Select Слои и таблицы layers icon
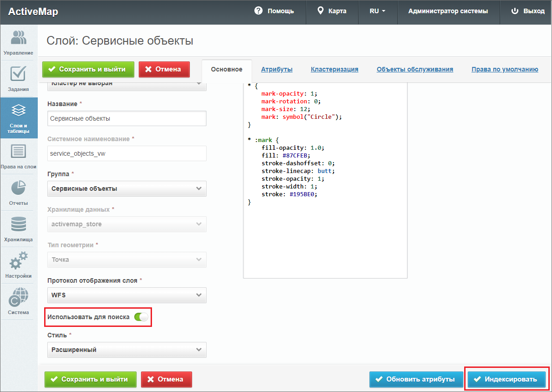The width and height of the screenshot is (552, 392). click(x=18, y=111)
